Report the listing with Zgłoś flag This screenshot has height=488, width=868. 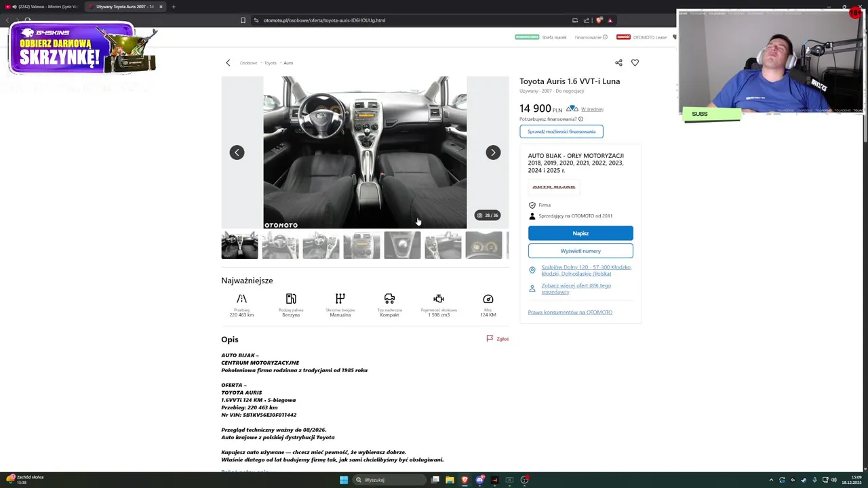[497, 339]
